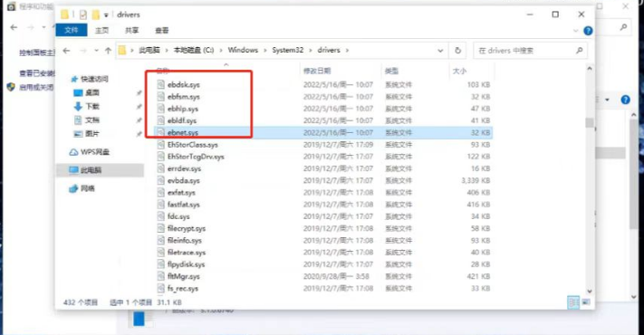The image size is (644, 335).
Task: Click the Explorer help question mark icon
Action: point(588,31)
